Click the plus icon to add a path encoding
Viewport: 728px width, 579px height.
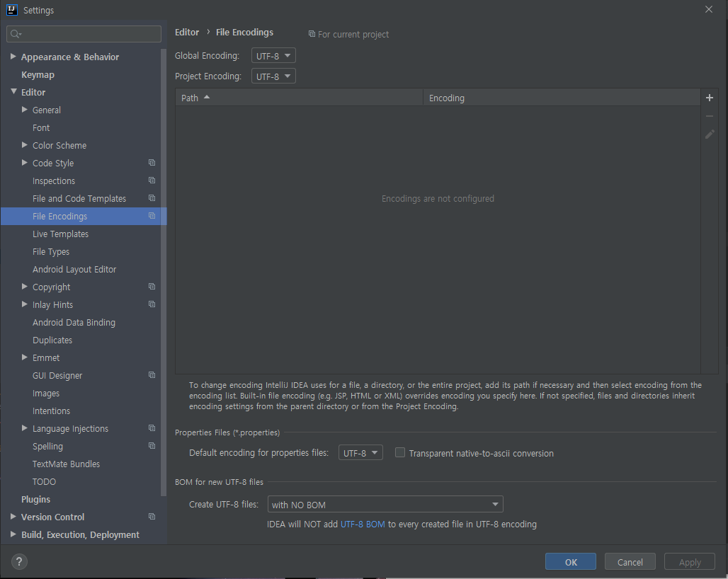pos(709,98)
